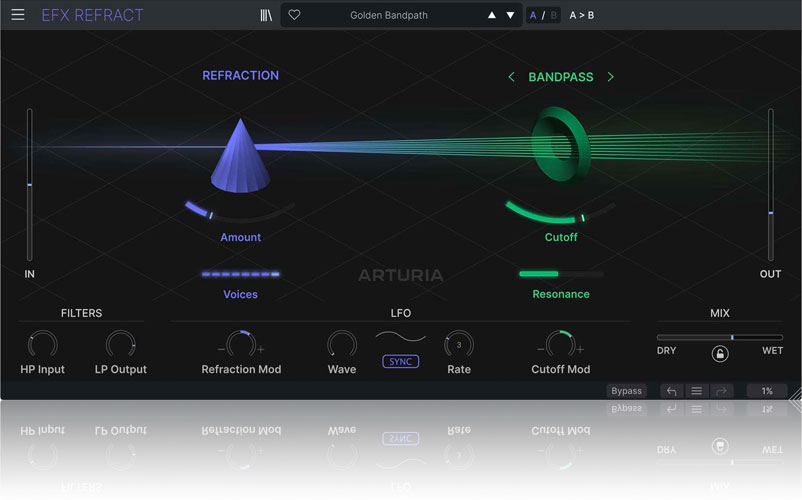Click the purple refraction prism cone
Screen dimensions: 802x500
240,156
